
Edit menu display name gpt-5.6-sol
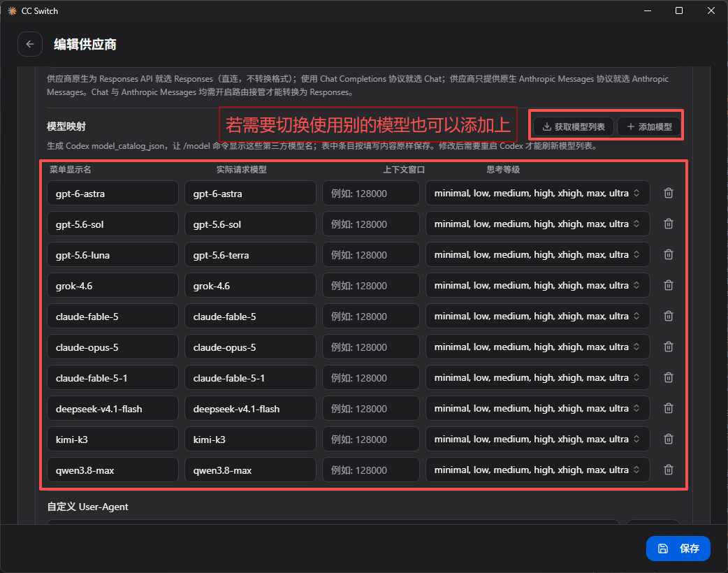pyautogui.click(x=112, y=224)
